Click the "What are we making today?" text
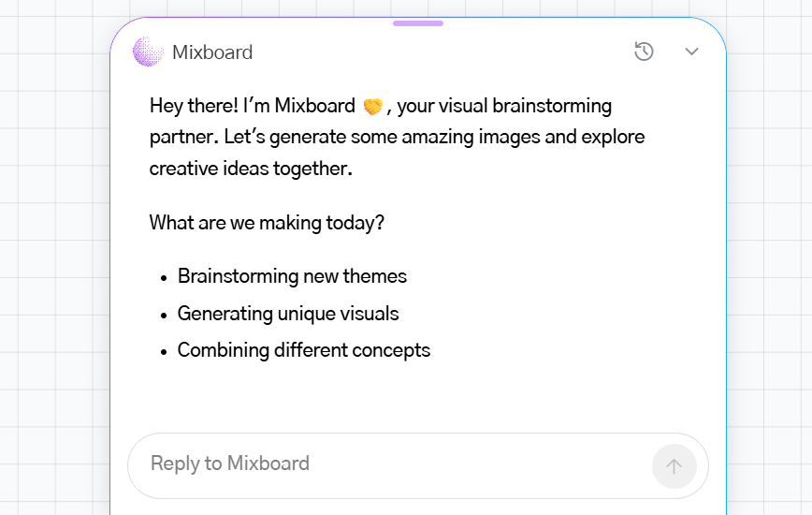The image size is (812, 515). (x=267, y=223)
